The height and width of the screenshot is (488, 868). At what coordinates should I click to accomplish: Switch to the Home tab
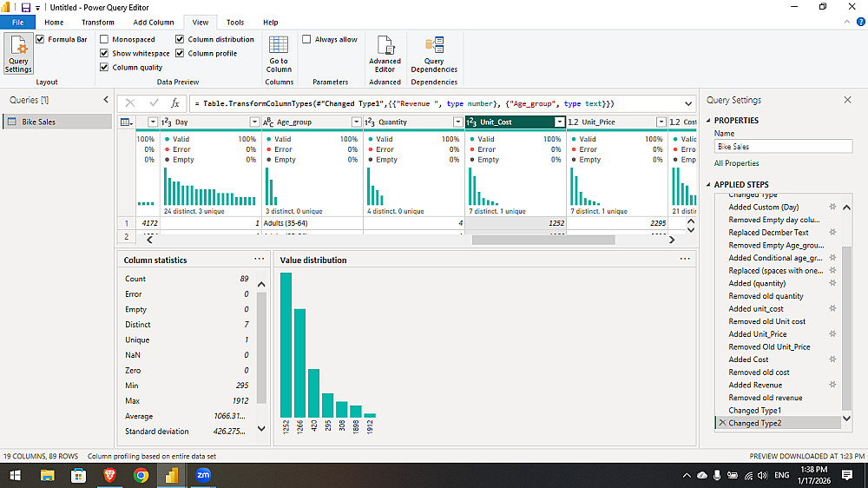tap(54, 23)
